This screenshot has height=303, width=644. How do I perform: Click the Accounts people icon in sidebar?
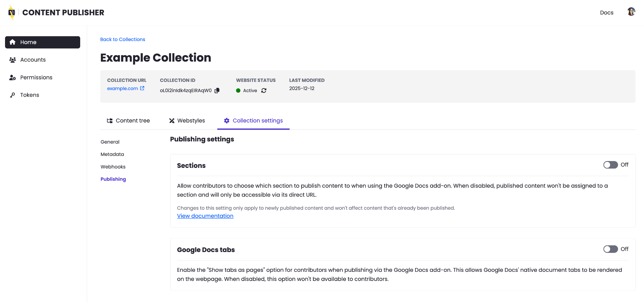(13, 60)
